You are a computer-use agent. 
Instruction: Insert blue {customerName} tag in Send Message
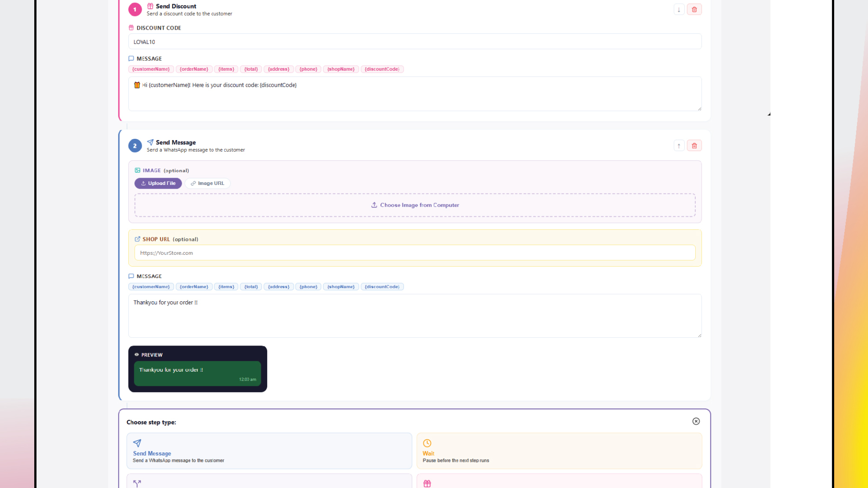coord(151,287)
